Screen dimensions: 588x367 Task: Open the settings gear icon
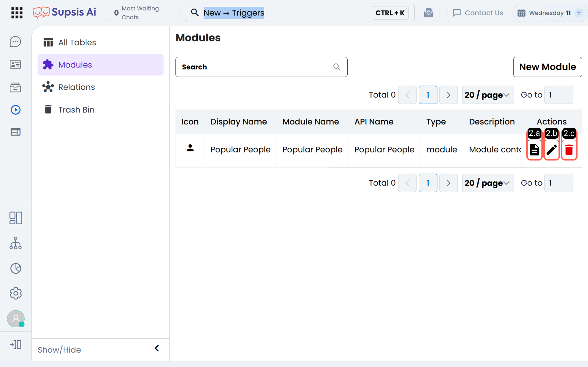click(16, 293)
